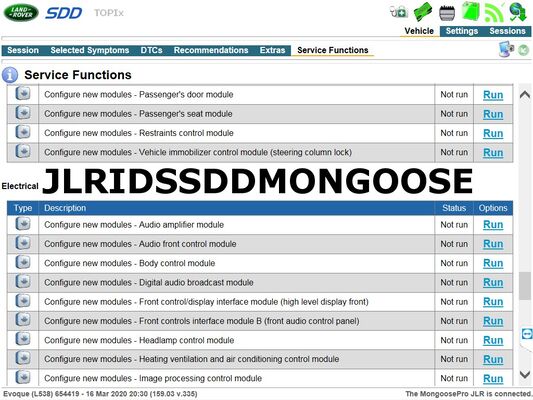Open the TOPIx link
Screen dimensions: 533x400
(109, 13)
